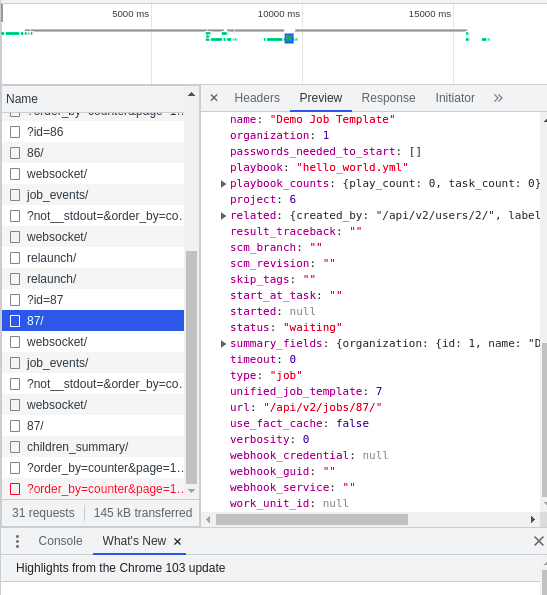Open the Headers tab
The image size is (547, 595).
(x=257, y=98)
